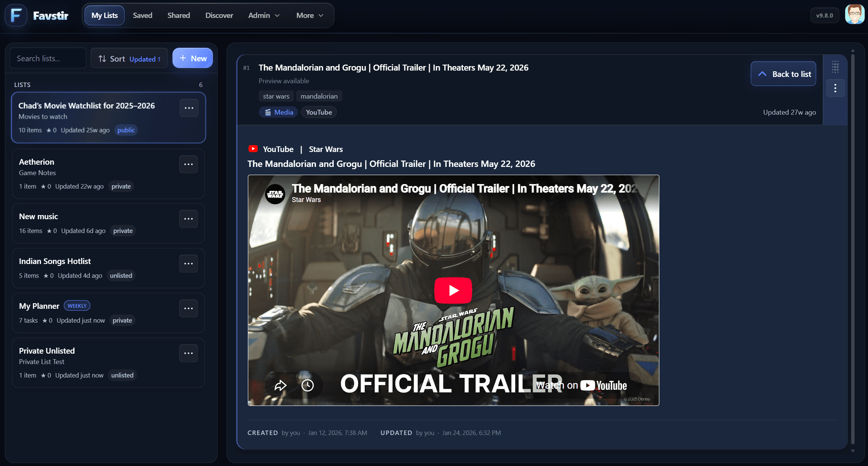This screenshot has height=466, width=868.
Task: Open the Private Unlisted list
Action: click(x=108, y=363)
